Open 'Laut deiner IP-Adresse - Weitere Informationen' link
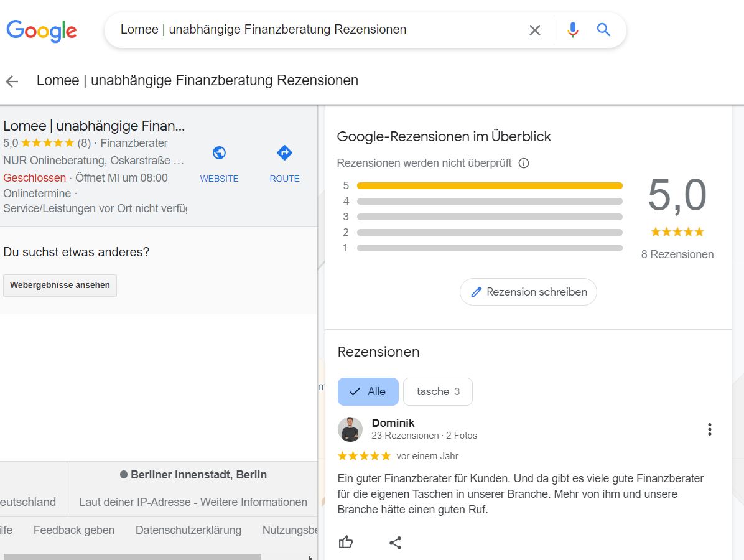 pos(193,502)
